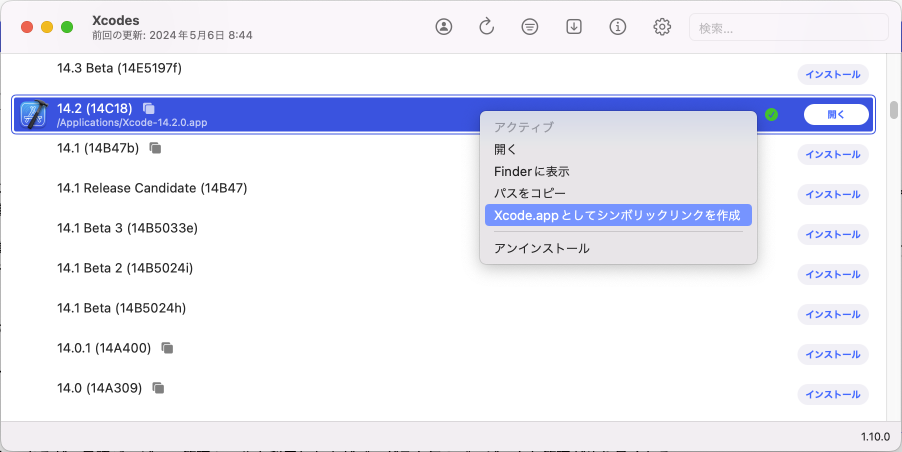Install Xcode 14.0.1 (14A400)
Image resolution: width=902 pixels, height=452 pixels.
click(832, 354)
